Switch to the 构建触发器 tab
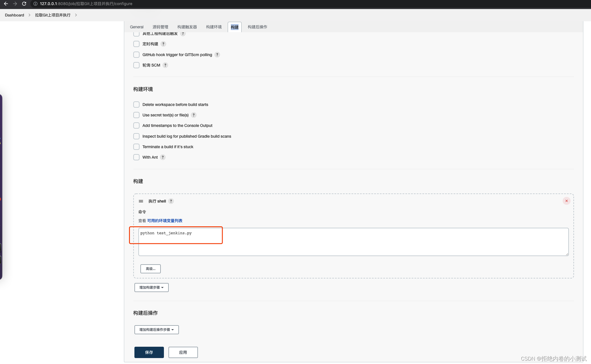Viewport: 591px width, 364px height. pyautogui.click(x=187, y=27)
